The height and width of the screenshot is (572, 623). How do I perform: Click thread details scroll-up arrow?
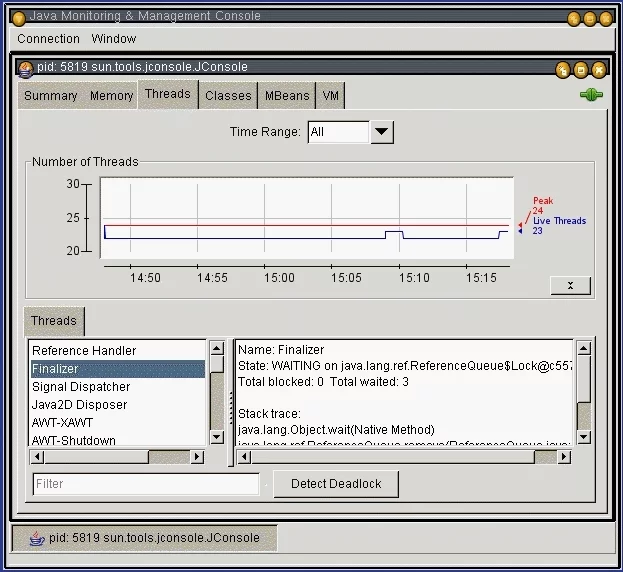pyautogui.click(x=584, y=349)
